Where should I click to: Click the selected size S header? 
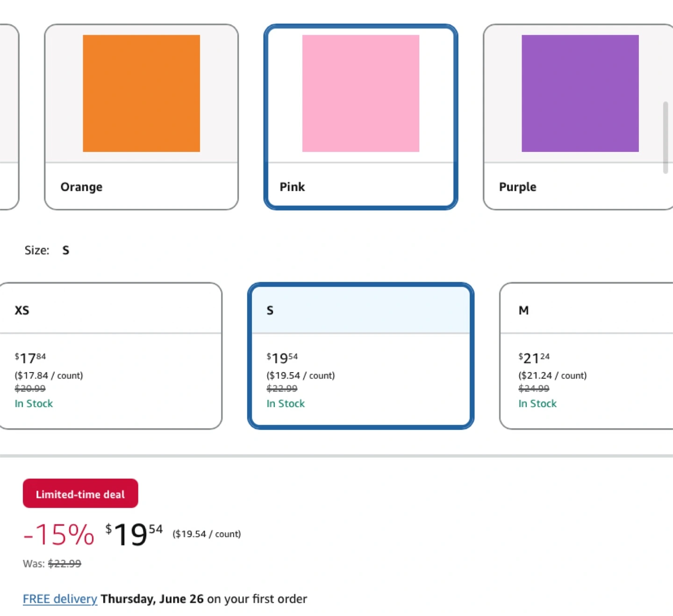tap(361, 310)
